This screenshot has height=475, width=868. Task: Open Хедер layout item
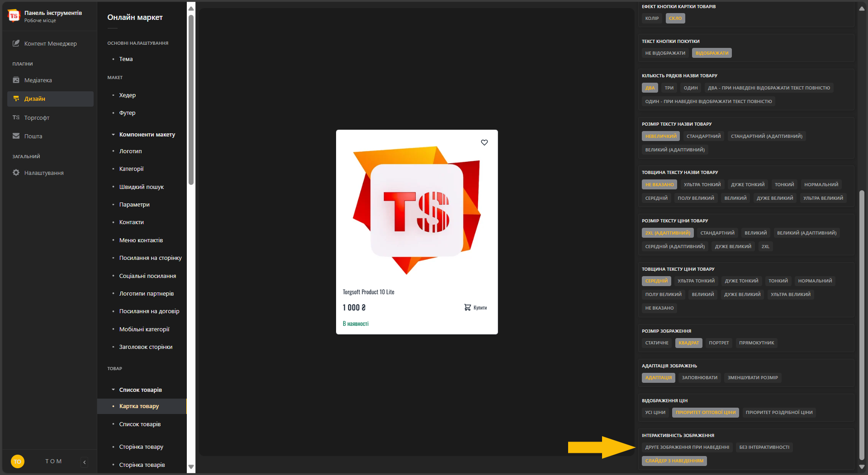pos(127,95)
